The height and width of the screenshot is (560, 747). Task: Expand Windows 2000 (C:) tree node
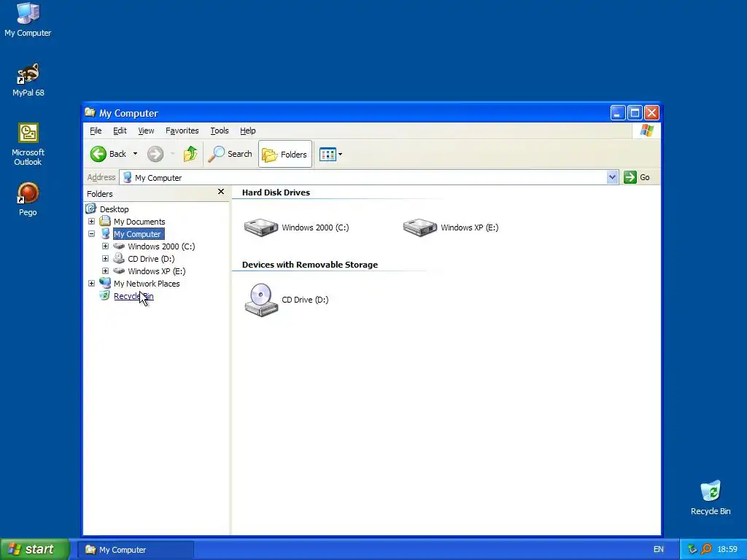click(105, 246)
